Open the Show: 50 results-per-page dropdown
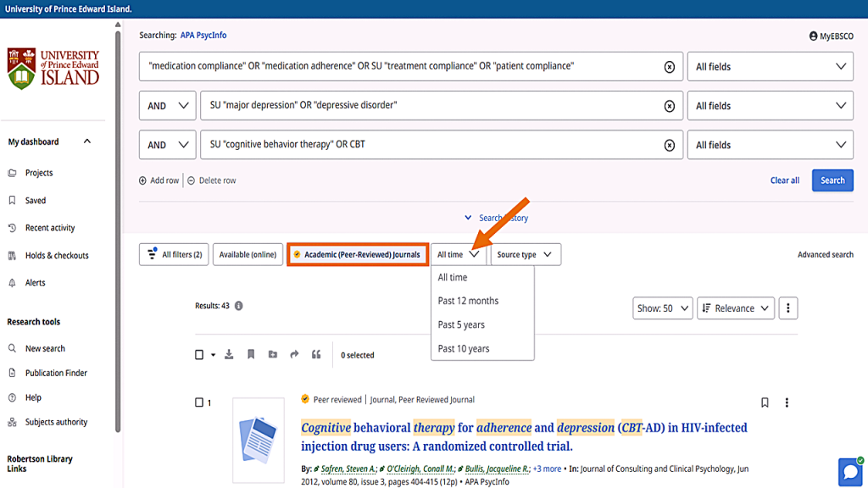The width and height of the screenshot is (868, 488). pyautogui.click(x=663, y=308)
